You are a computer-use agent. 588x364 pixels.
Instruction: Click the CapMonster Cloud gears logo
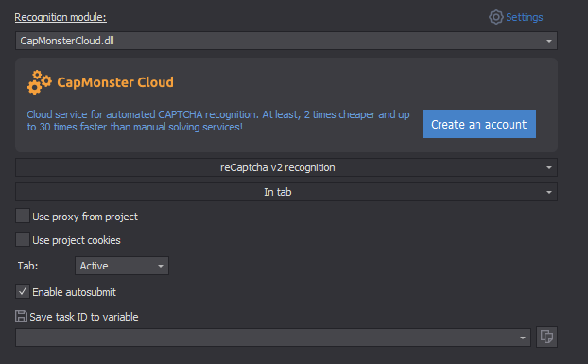[39, 82]
